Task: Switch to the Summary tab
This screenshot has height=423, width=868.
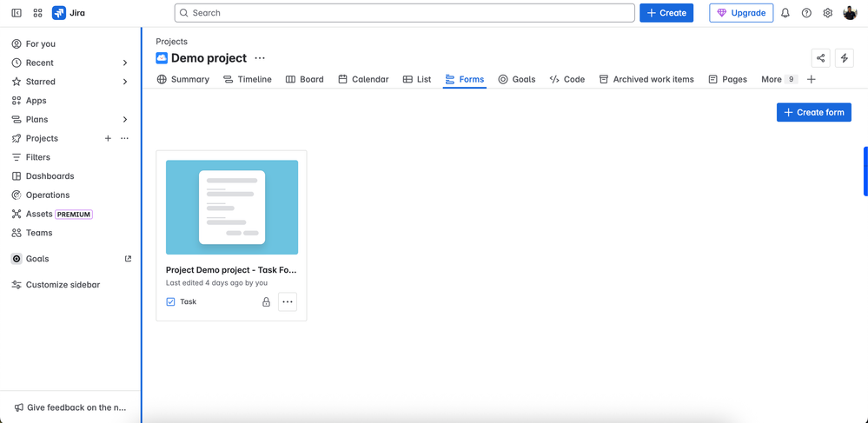Action: click(x=183, y=79)
